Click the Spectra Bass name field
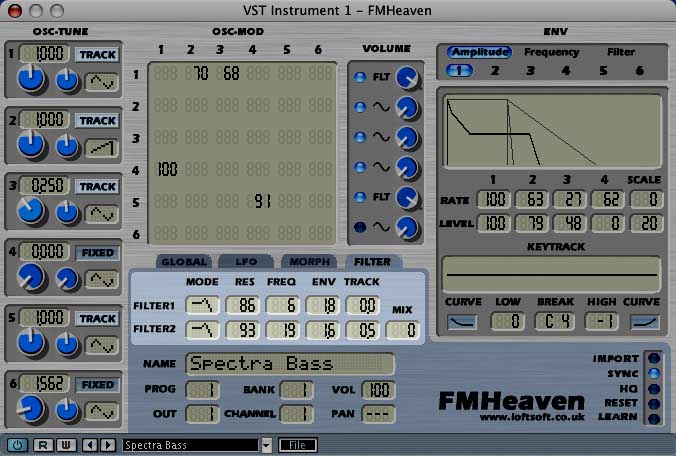676x456 pixels. [290, 364]
